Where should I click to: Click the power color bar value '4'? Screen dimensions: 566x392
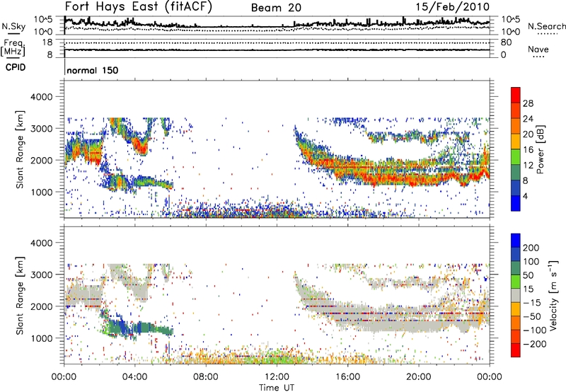click(525, 196)
